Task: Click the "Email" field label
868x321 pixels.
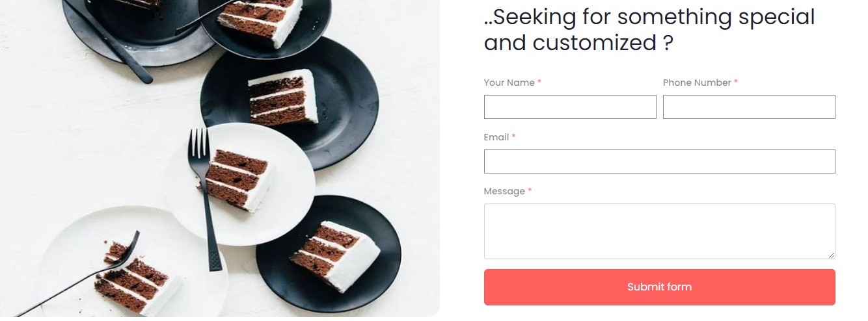Action: [496, 137]
